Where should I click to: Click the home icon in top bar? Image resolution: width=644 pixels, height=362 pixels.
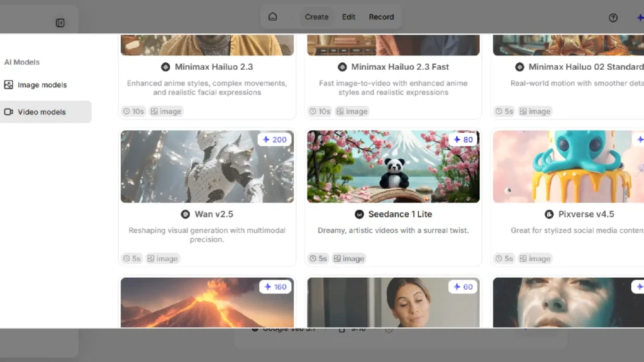pos(272,17)
